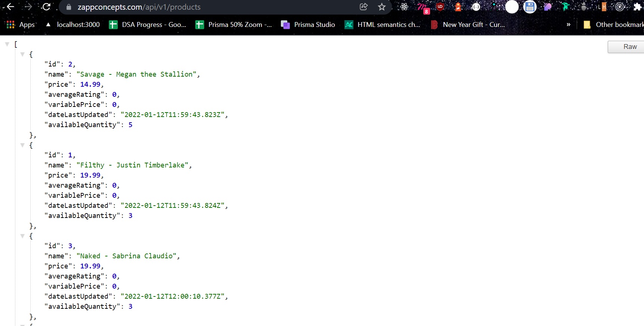Viewport: 644px width, 326px height.
Task: Click the date "2022-01-12T11:59:43.824Z"
Action: coord(172,206)
